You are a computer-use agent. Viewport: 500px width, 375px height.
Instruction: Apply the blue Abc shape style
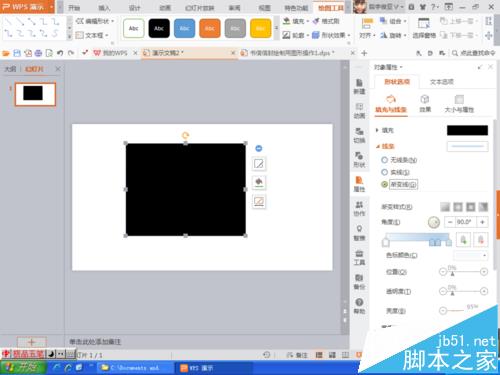click(184, 28)
